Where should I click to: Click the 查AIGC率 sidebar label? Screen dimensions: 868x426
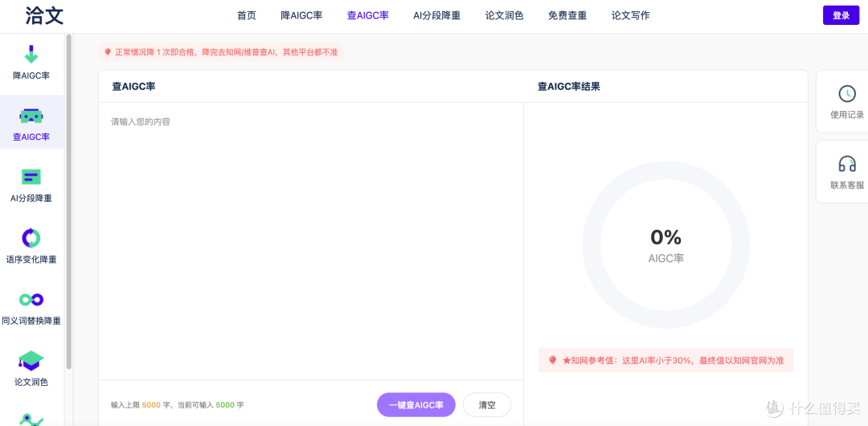tap(31, 137)
